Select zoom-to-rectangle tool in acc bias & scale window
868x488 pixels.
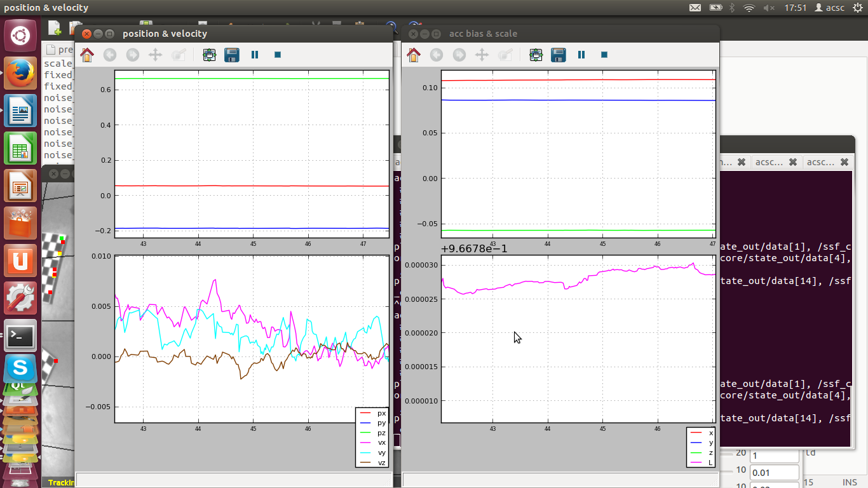(x=505, y=55)
